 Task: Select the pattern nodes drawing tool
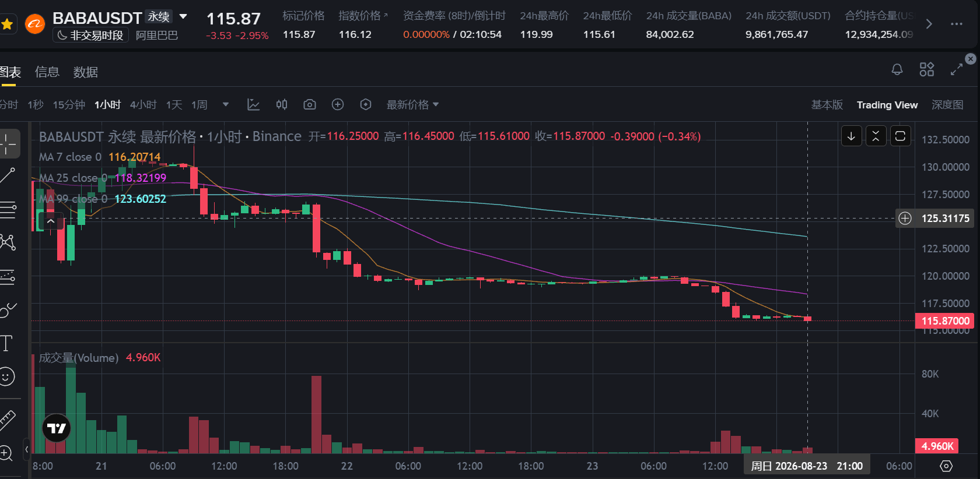click(x=8, y=242)
